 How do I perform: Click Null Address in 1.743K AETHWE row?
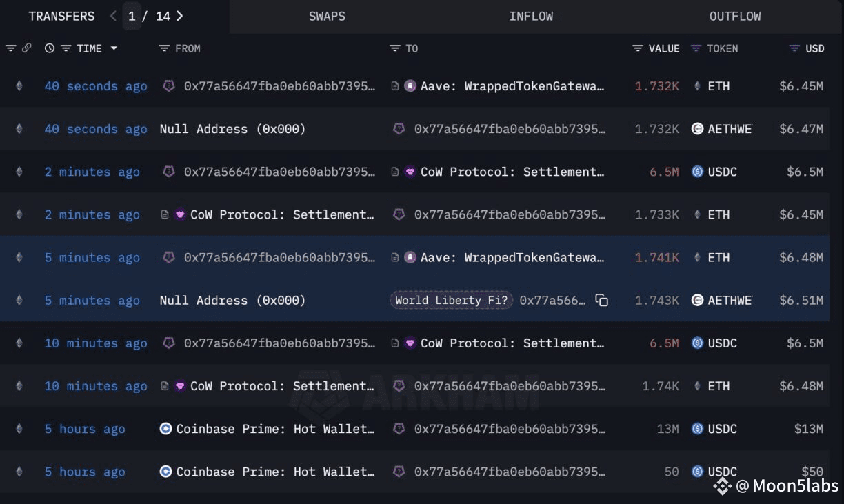point(232,301)
